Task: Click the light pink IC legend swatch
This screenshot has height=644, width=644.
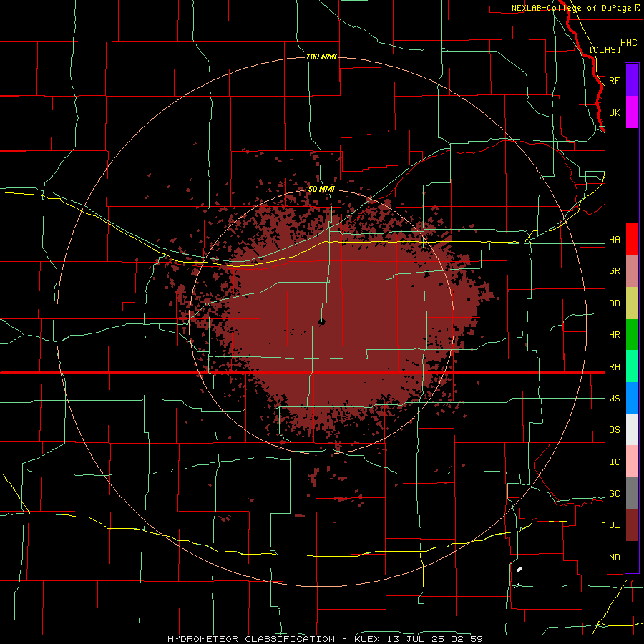Action: 632,462
